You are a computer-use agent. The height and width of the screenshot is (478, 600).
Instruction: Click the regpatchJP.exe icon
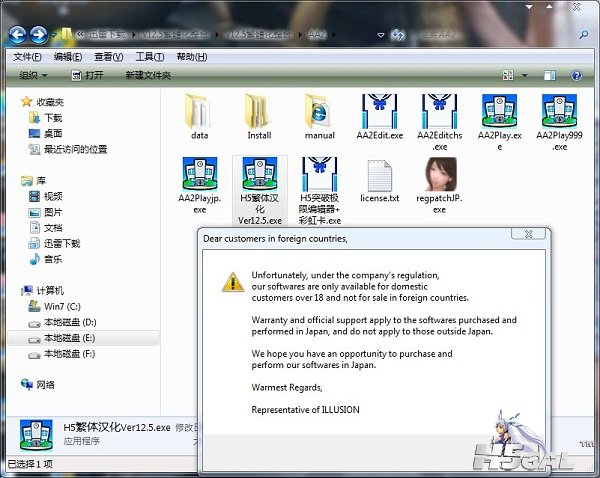click(439, 174)
